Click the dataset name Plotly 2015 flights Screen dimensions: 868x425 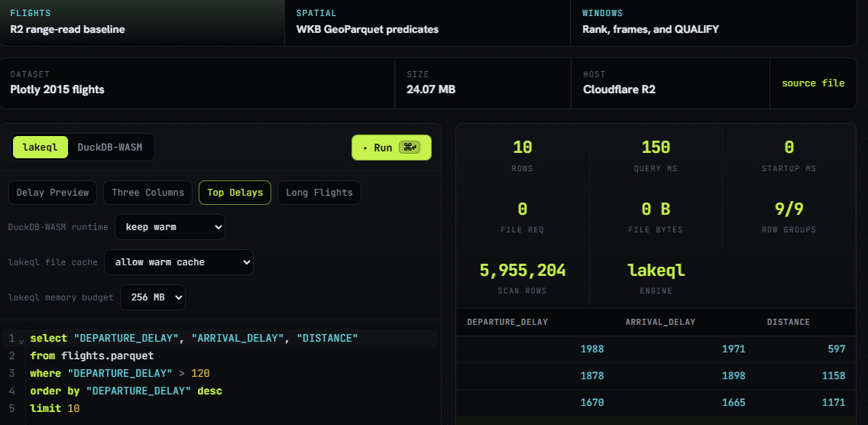(x=57, y=89)
